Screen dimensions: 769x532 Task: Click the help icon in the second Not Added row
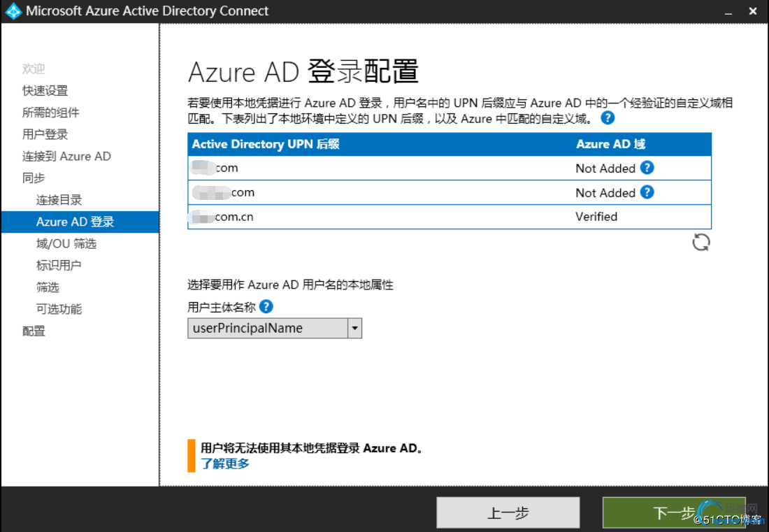(647, 192)
